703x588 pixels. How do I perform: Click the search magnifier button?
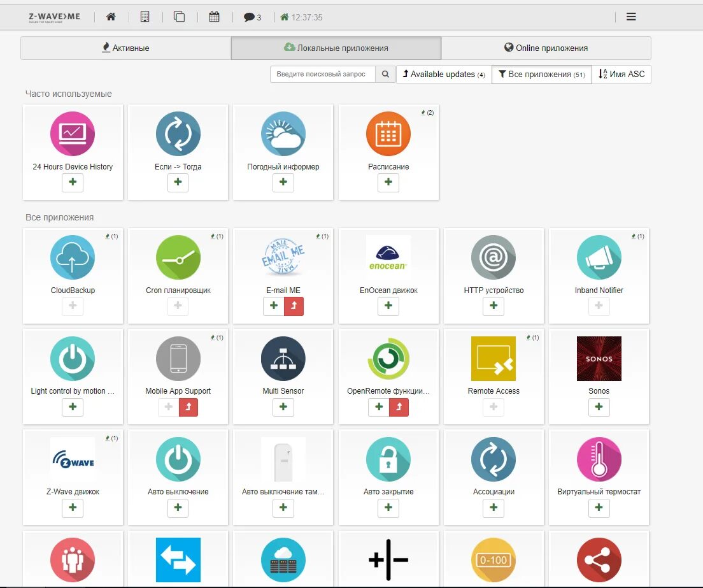386,74
